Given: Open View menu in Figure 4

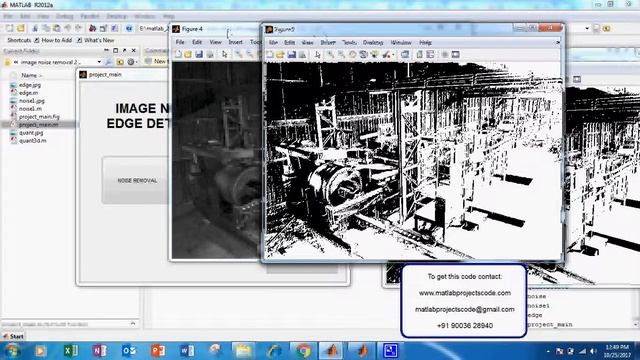Looking at the screenshot, I should click(216, 42).
